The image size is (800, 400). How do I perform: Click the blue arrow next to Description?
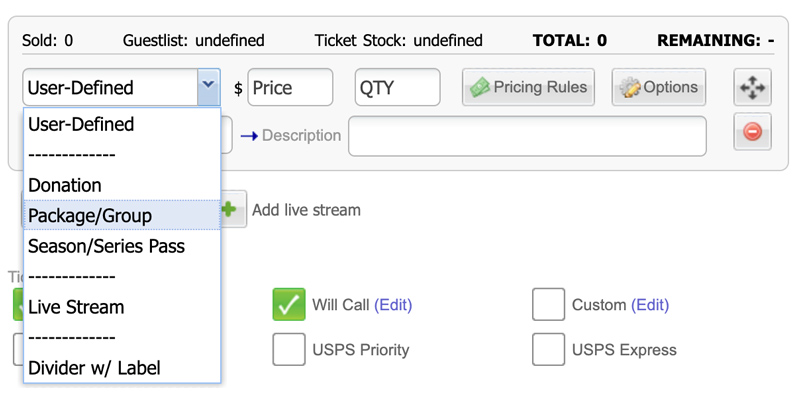point(249,136)
